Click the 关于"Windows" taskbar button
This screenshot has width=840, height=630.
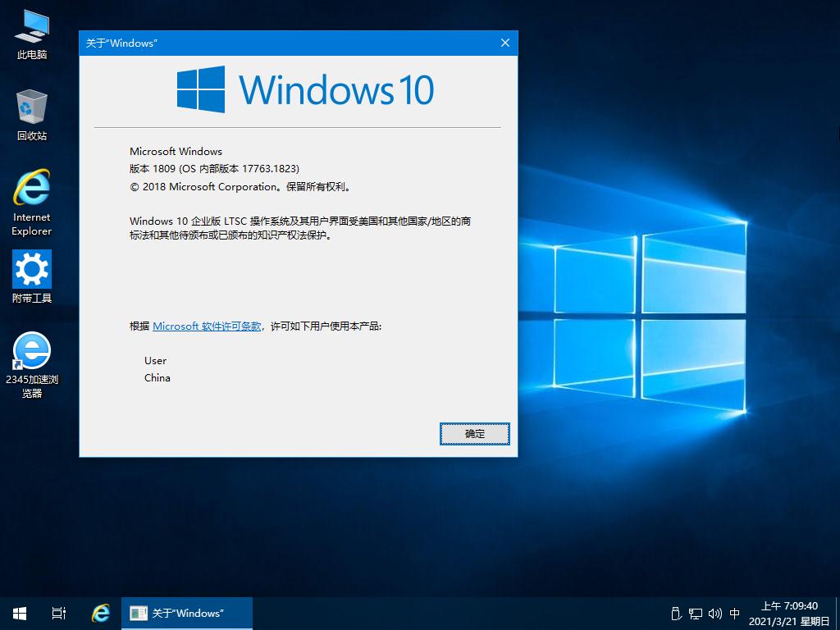(187, 614)
